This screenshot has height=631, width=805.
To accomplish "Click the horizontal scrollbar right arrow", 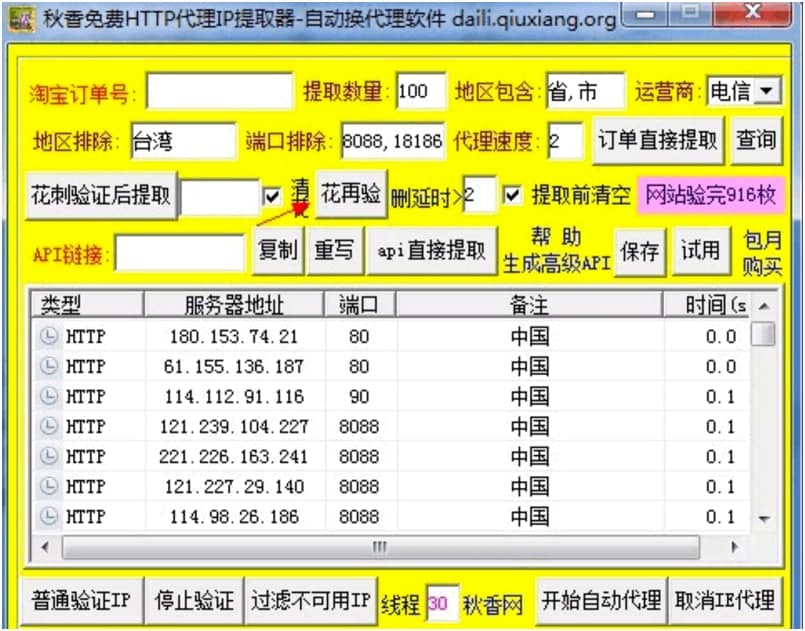I will pyautogui.click(x=735, y=547).
